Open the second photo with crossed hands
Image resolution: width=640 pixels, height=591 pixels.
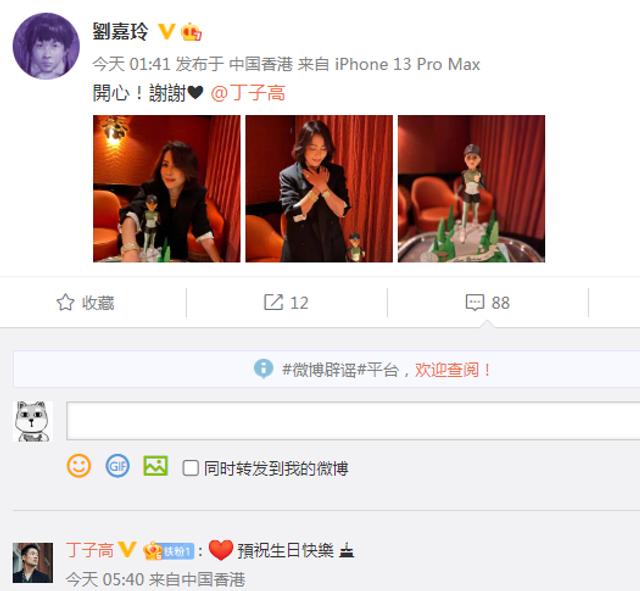pos(319,189)
